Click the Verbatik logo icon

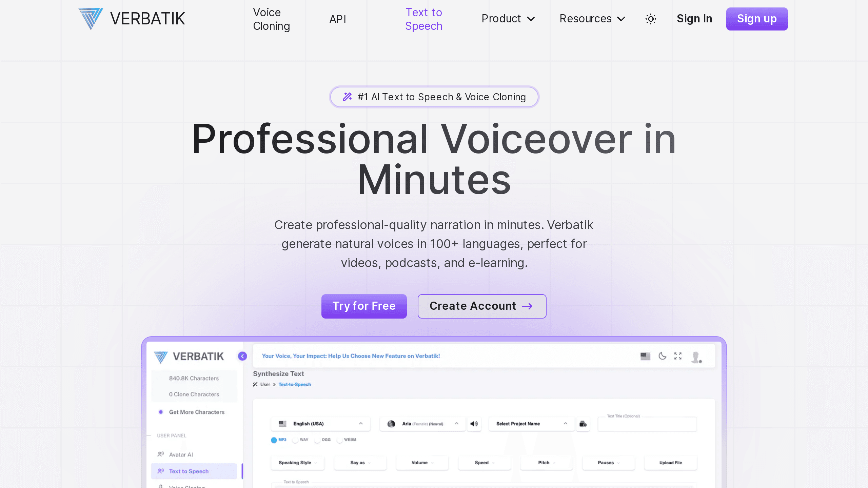tap(90, 19)
